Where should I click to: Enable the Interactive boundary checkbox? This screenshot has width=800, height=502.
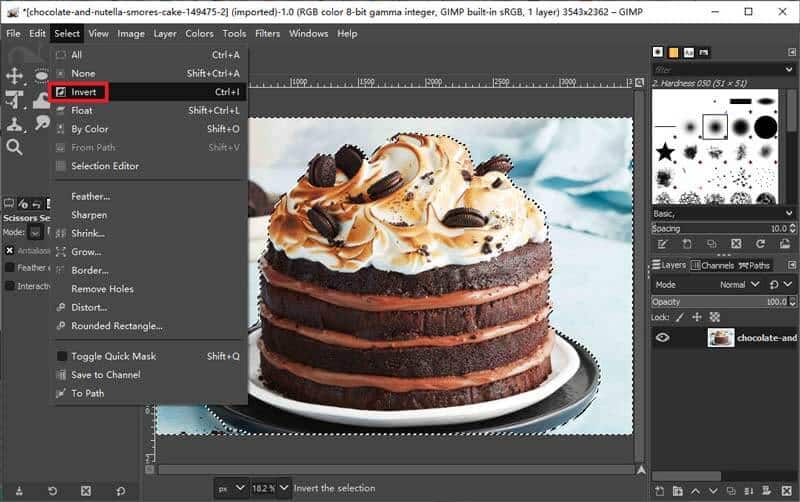pos(9,286)
